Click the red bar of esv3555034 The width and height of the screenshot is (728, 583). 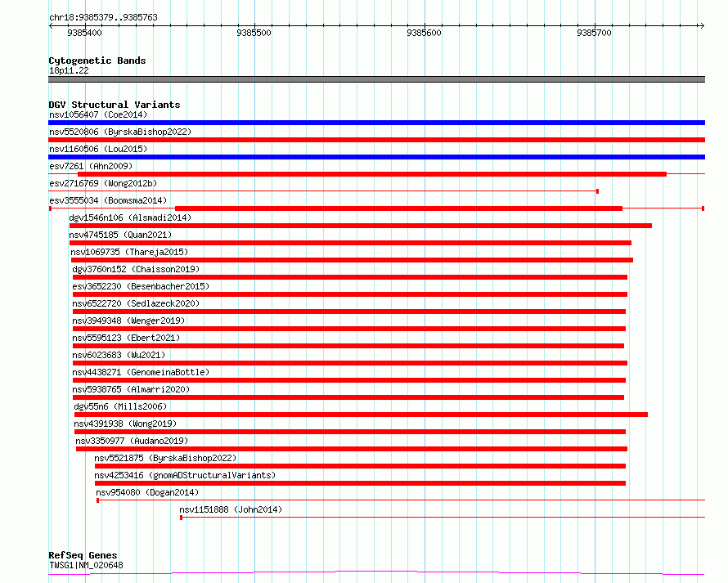pyautogui.click(x=398, y=209)
